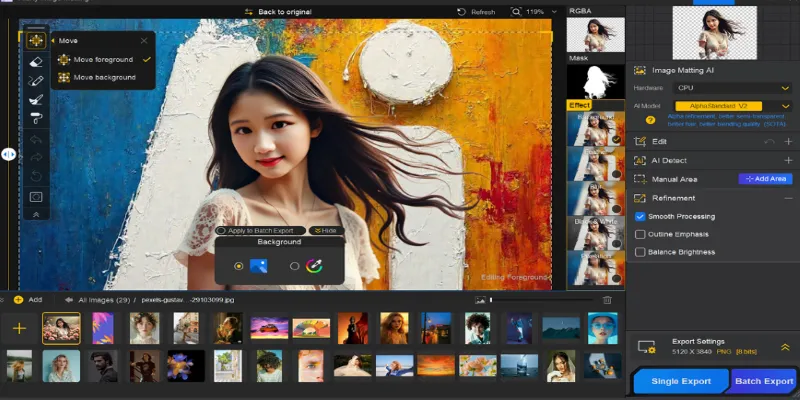Click the large yellow plus tile
Image resolution: width=800 pixels, height=400 pixels.
point(19,328)
